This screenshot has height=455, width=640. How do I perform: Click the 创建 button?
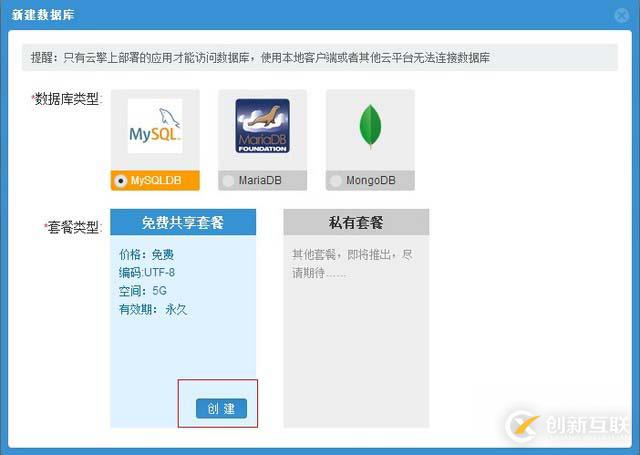point(221,408)
